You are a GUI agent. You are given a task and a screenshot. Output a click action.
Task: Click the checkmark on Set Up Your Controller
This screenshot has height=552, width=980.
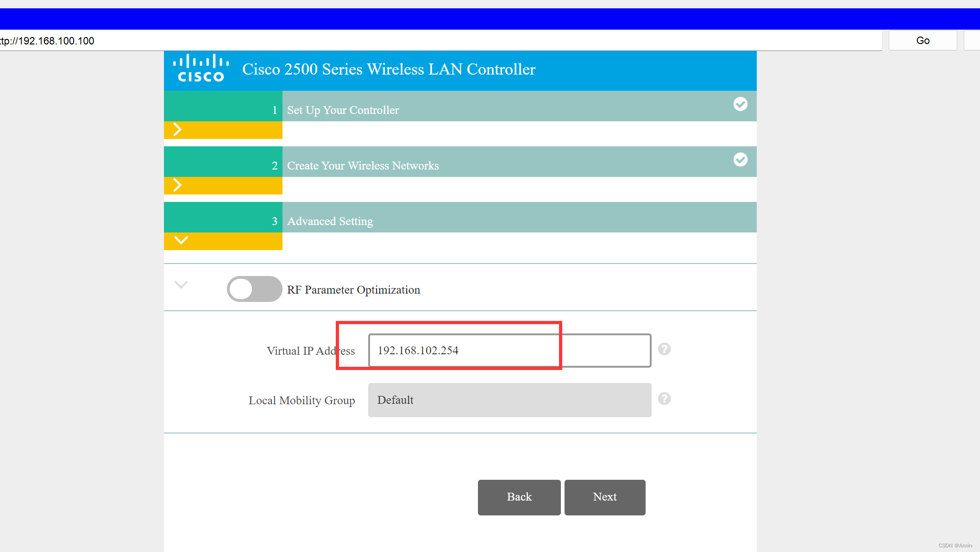click(x=740, y=104)
